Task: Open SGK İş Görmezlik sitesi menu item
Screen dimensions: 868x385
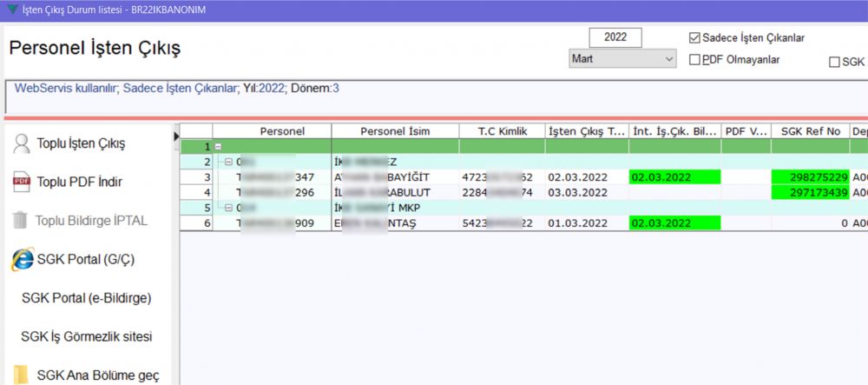Action: pyautogui.click(x=86, y=336)
